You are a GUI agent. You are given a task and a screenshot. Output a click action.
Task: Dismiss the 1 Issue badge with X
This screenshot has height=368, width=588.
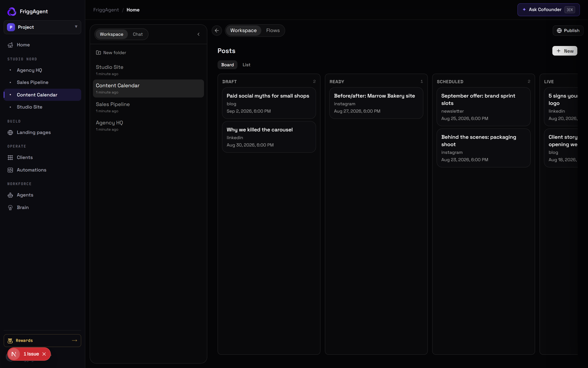(44, 354)
